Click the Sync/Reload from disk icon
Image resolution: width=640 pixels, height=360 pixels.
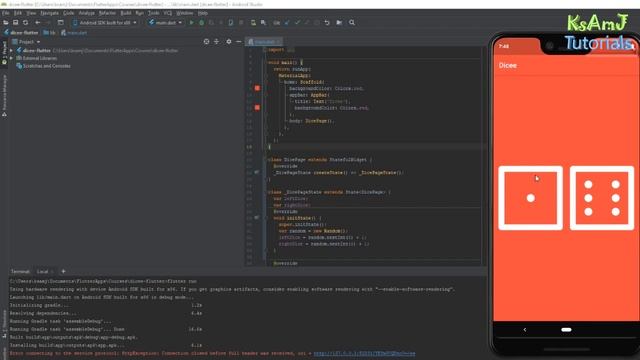pyautogui.click(x=25, y=23)
